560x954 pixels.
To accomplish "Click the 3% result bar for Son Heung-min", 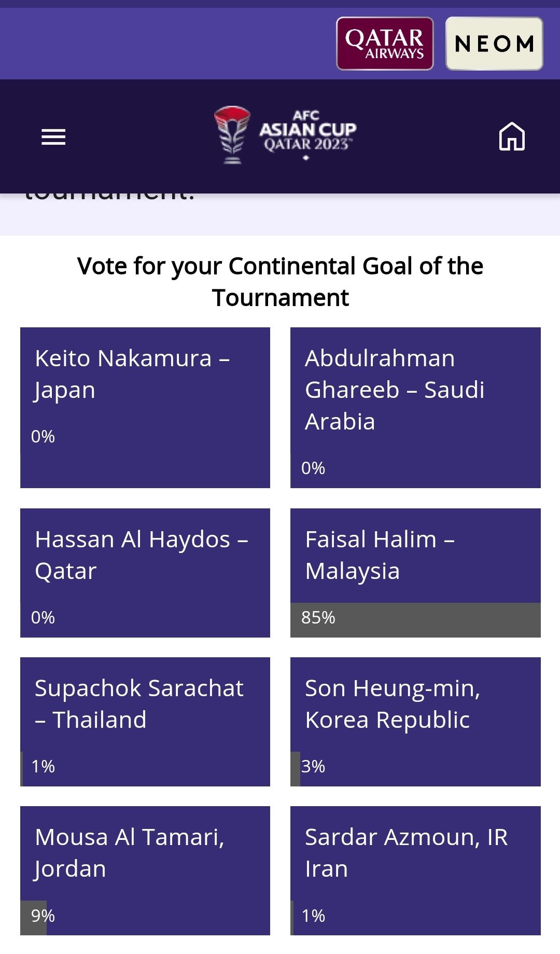I will 296,769.
